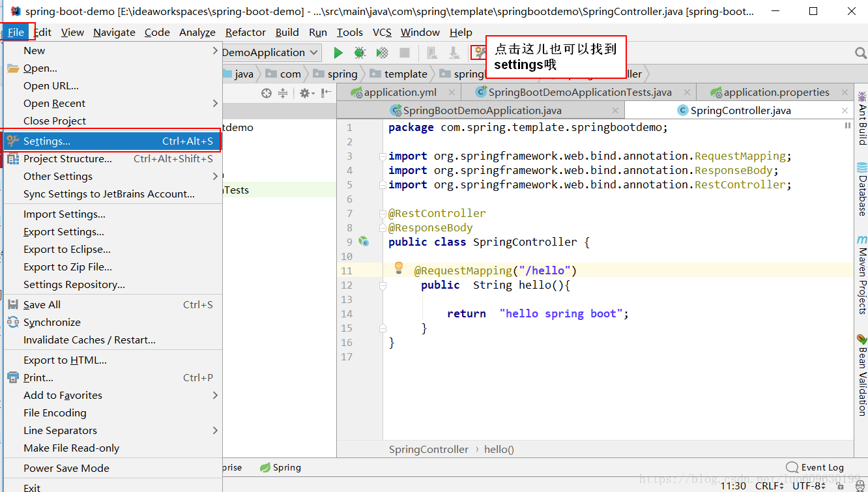Click the gray Stop square icon

(x=405, y=53)
